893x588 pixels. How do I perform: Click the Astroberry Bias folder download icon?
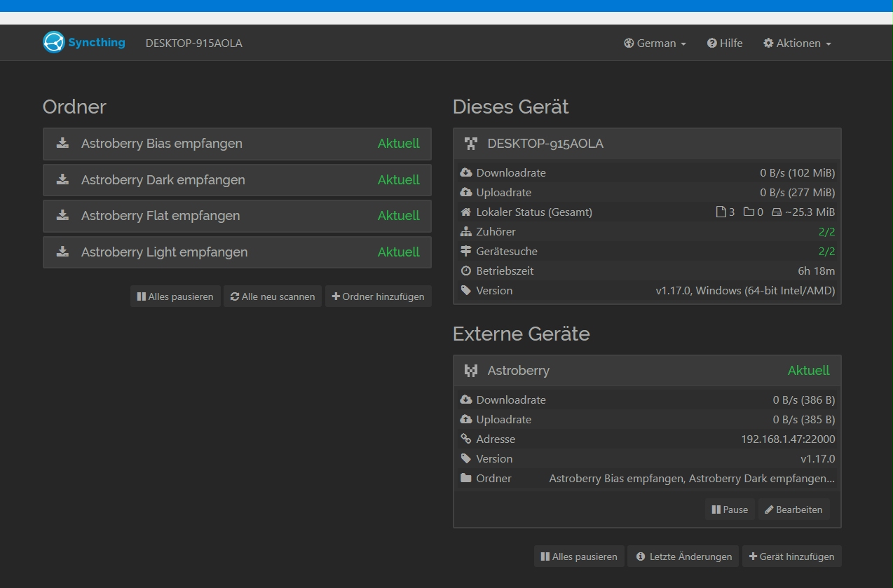pyautogui.click(x=62, y=143)
